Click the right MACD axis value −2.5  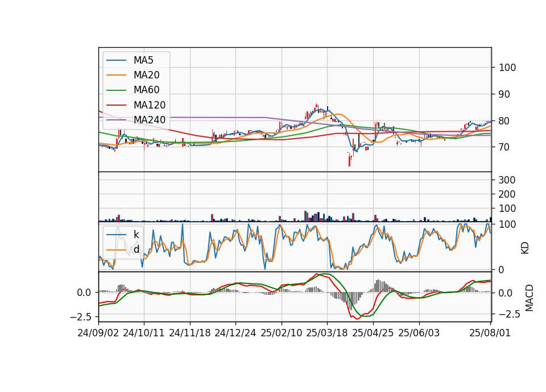[x=510, y=314]
